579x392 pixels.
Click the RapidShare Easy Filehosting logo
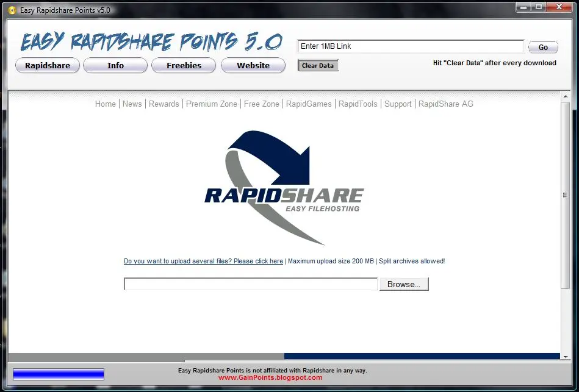(x=284, y=188)
